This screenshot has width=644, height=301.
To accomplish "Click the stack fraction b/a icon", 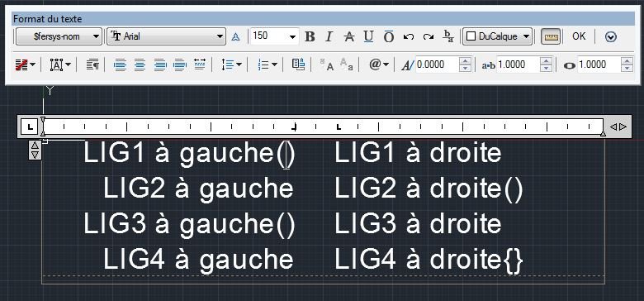I will (x=448, y=36).
